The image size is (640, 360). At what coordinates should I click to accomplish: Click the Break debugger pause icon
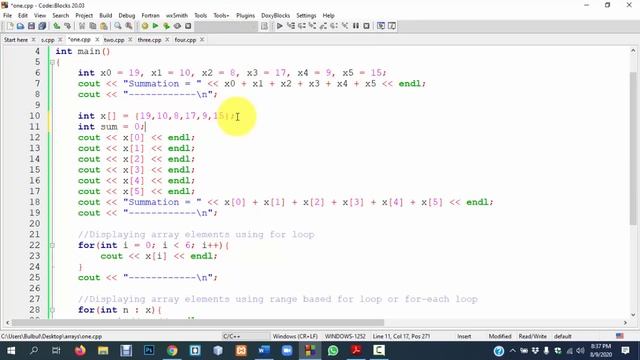[356, 26]
